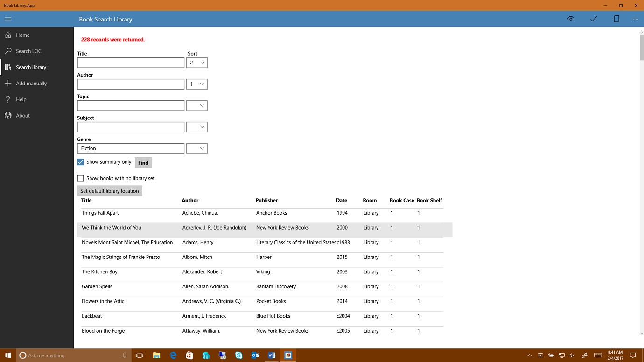Click the eye view icon in header
This screenshot has width=644, height=362.
571,19
